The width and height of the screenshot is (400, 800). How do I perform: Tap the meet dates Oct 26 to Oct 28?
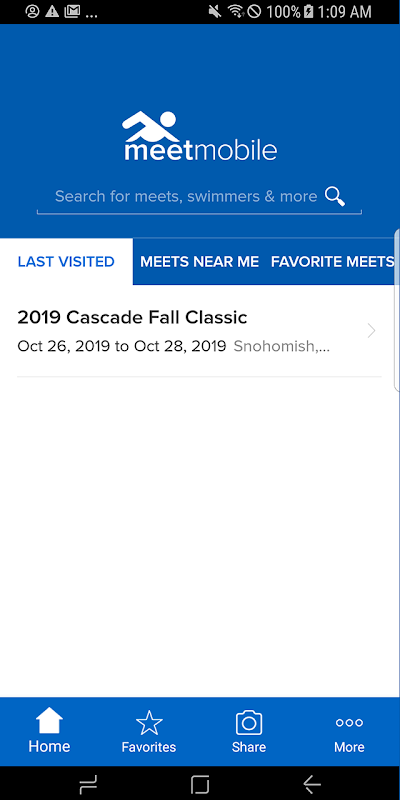[x=122, y=346]
